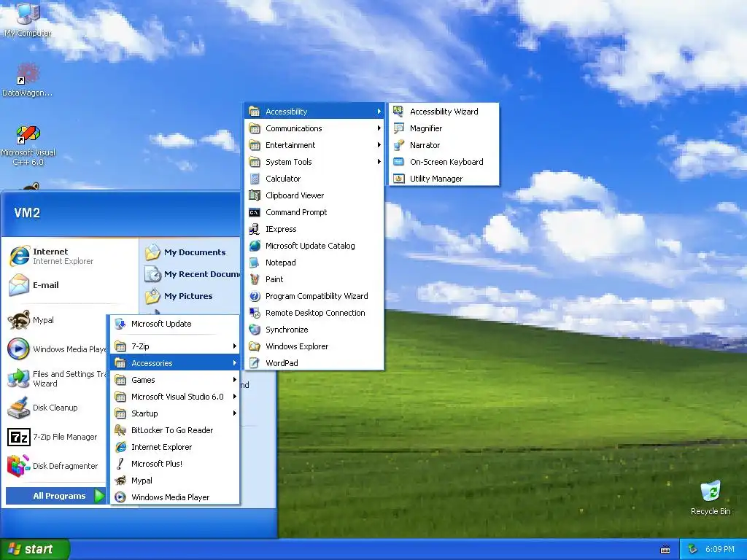The width and height of the screenshot is (747, 560).
Task: Launch Notepad from its icon
Action: [x=255, y=262]
